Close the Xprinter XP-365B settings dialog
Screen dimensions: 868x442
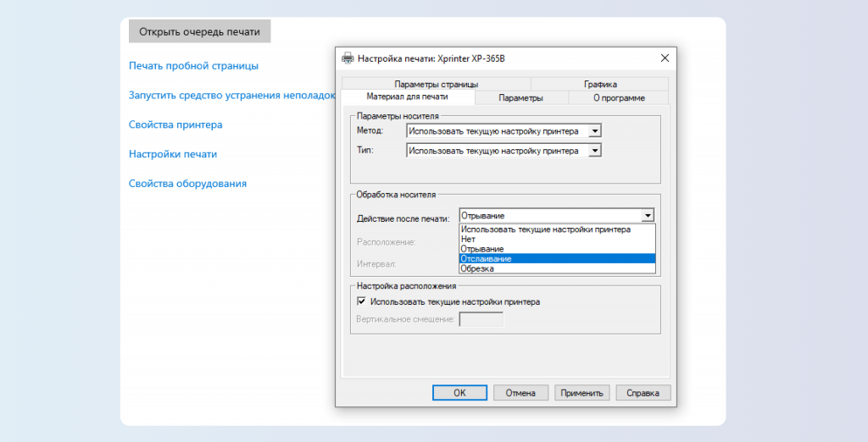[x=665, y=58]
